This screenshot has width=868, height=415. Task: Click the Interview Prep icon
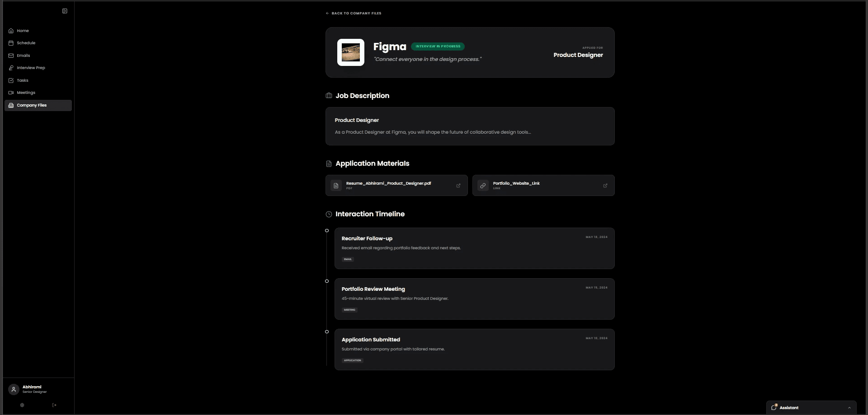pyautogui.click(x=11, y=68)
